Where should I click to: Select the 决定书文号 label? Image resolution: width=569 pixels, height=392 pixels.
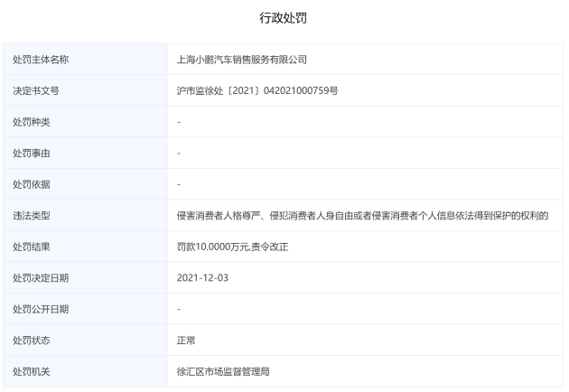[x=36, y=90]
